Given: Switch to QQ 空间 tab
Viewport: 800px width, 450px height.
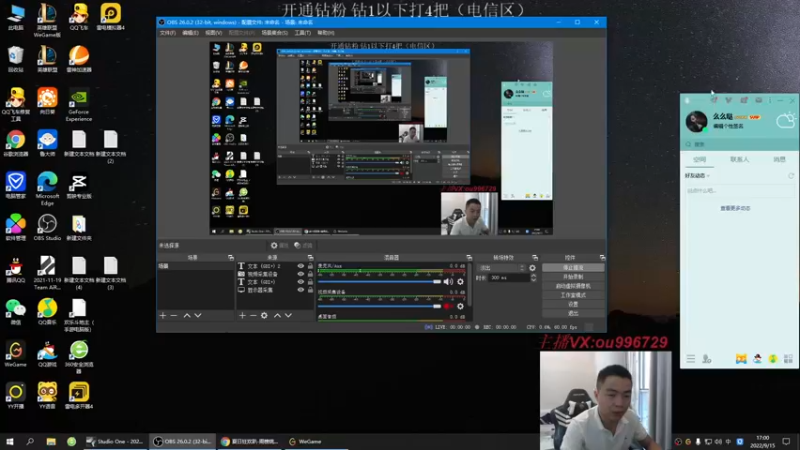Looking at the screenshot, I should click(x=699, y=160).
